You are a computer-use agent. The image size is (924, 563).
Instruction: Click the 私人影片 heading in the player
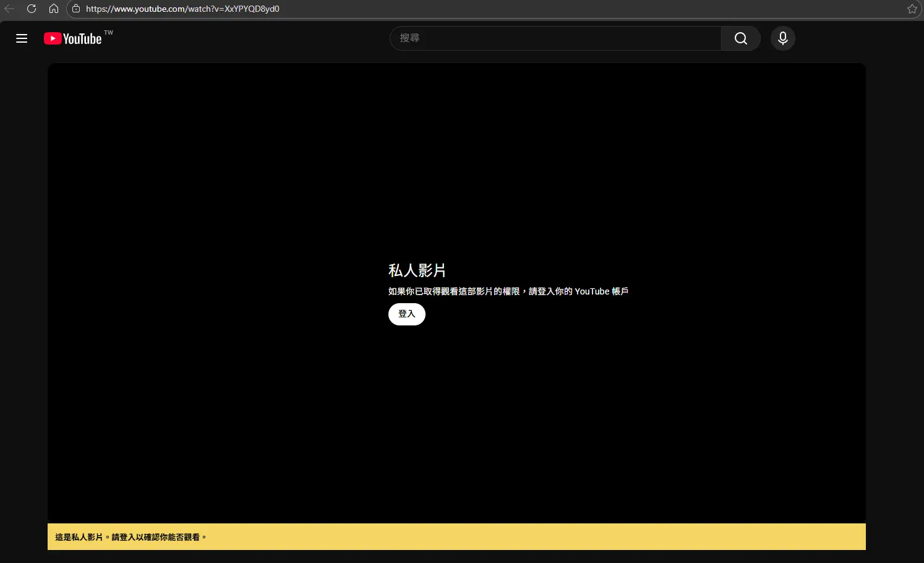[x=417, y=270]
